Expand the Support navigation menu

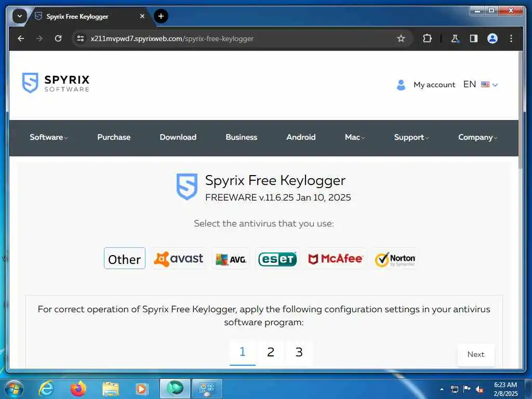pyautogui.click(x=411, y=137)
